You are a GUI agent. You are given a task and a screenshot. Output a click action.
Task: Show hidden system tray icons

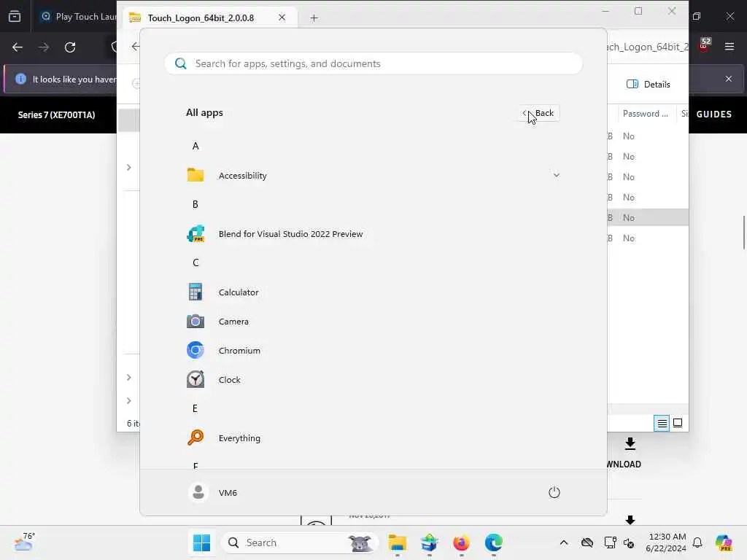564,542
